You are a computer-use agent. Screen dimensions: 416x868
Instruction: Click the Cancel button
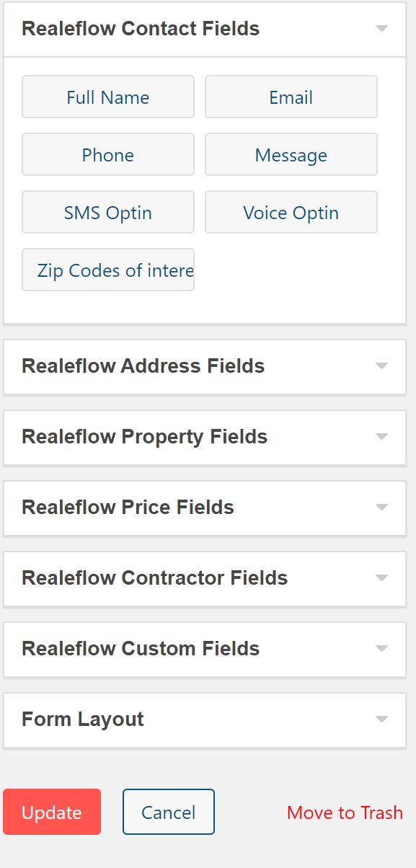[x=169, y=812]
